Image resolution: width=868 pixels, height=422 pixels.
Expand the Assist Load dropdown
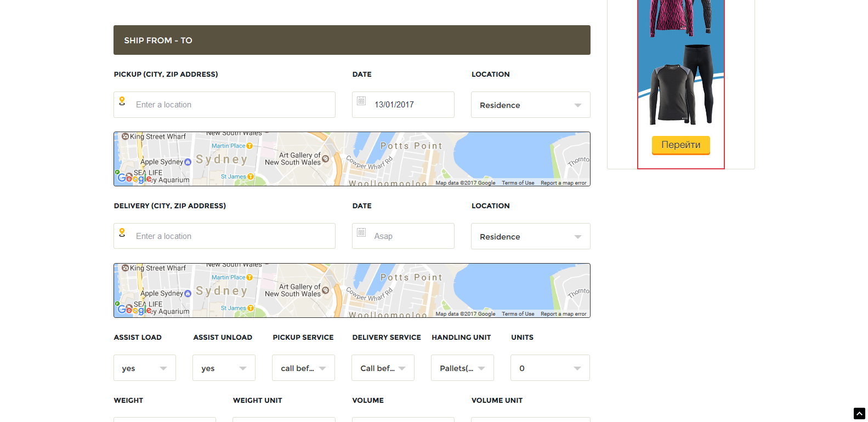[145, 368]
